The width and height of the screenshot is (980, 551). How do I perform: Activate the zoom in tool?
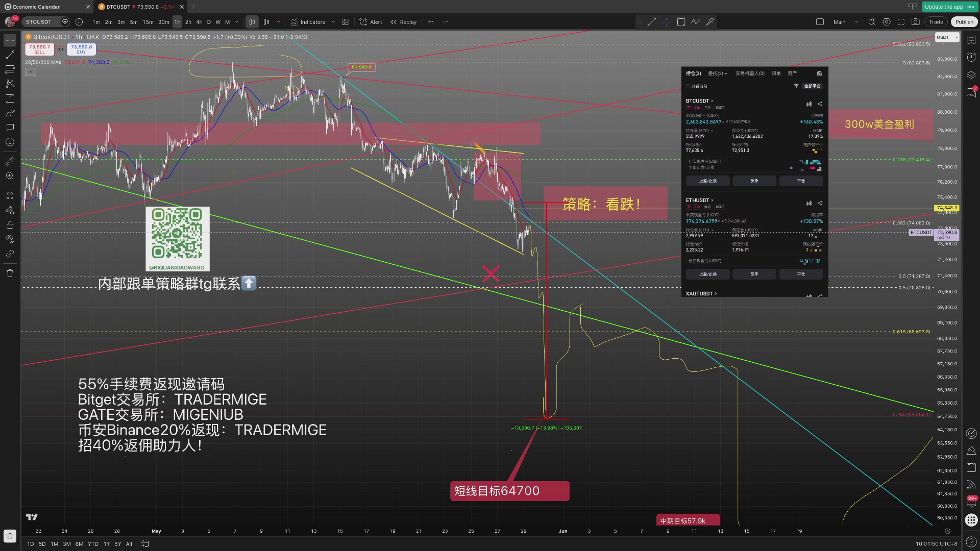click(x=10, y=176)
